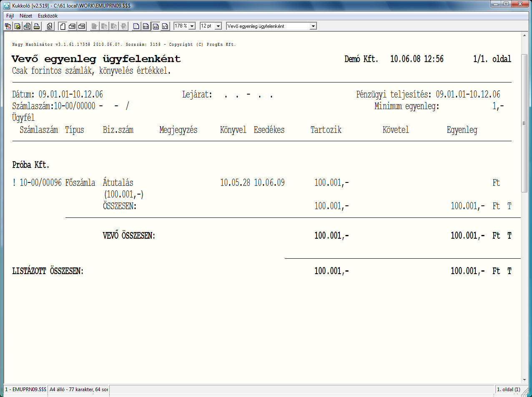Viewport: 532px width, 397px height.
Task: Choose the pressed fit-width view icon
Action: point(156,26)
